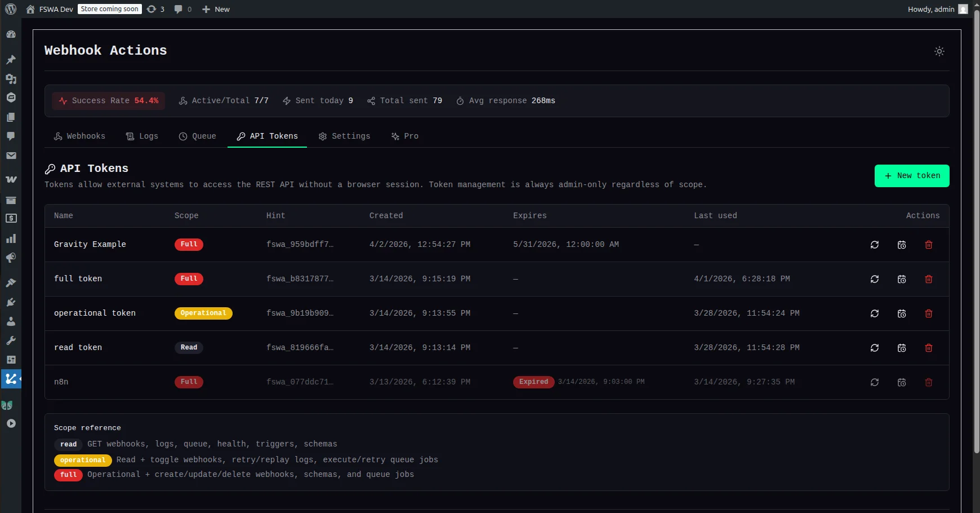
Task: Click expiry date 5/31/2026, 12:00:00 AM
Action: 566,245
